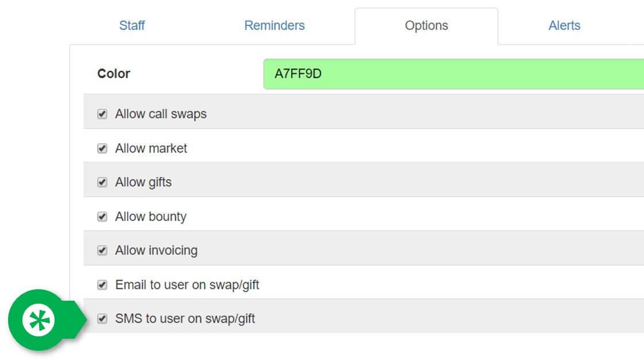Uncheck the Allow invoicing checkbox
This screenshot has height=364, width=644.
point(102,251)
